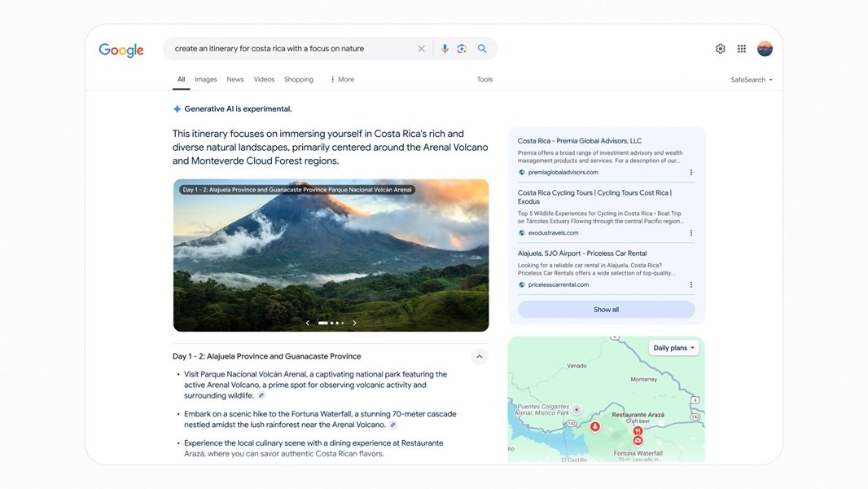Search by image with the Google Lens icon
Image resolution: width=868 pixels, height=489 pixels.
462,48
